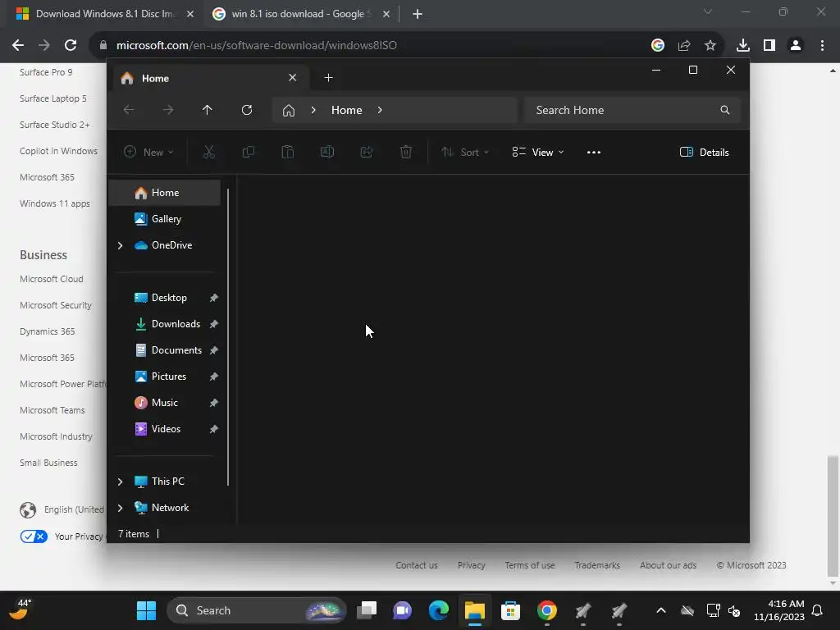Open Microsoft Edge from the taskbar

coord(438,610)
